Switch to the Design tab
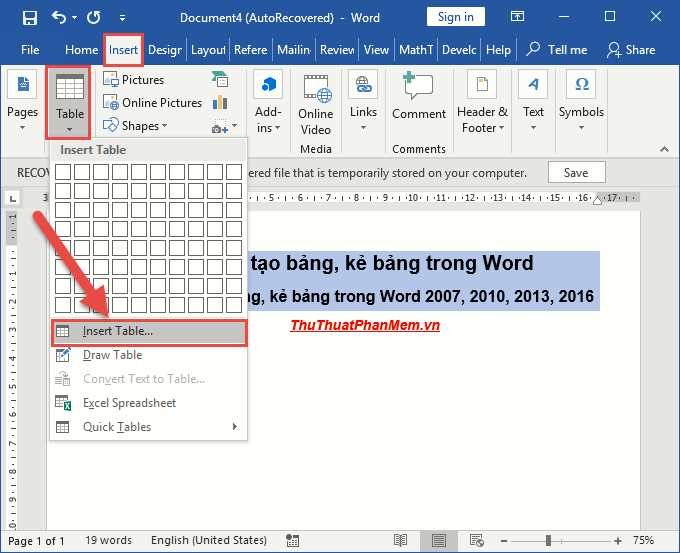This screenshot has width=680, height=553. 165,50
